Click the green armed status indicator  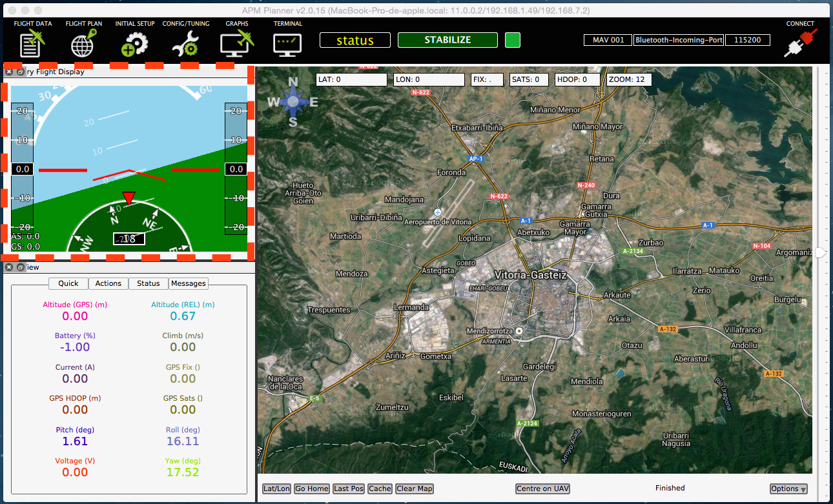click(x=512, y=40)
